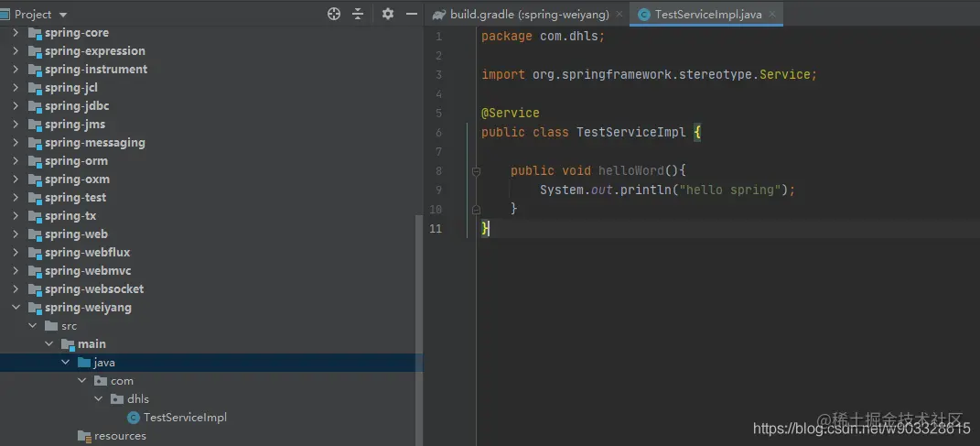Hide the Project tool window (minus icon)

click(411, 14)
